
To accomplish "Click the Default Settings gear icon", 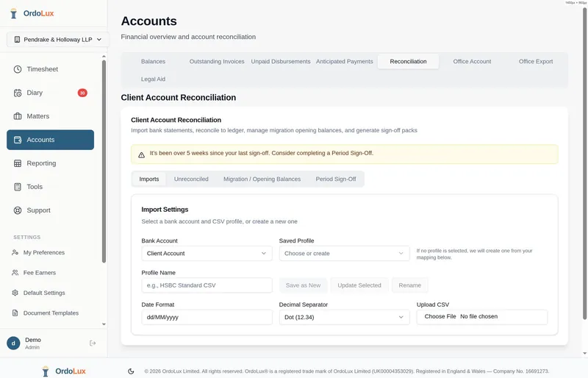I will 15,293.
